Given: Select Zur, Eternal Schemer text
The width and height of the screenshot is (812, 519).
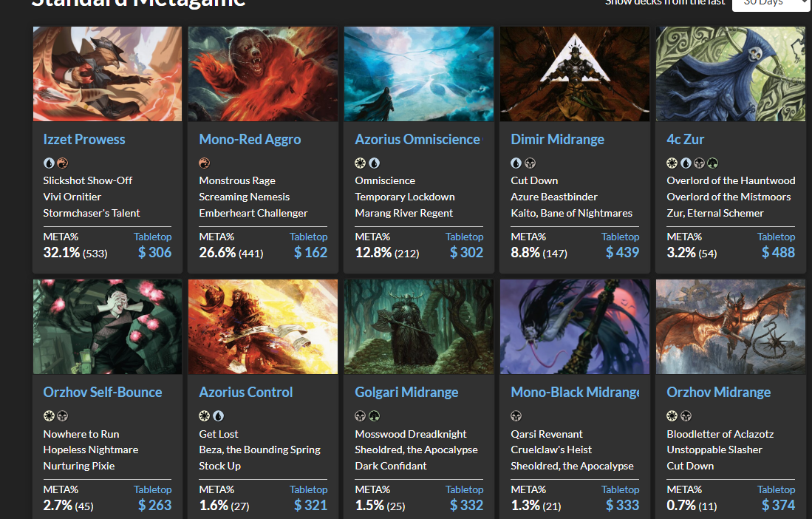Looking at the screenshot, I should point(715,213).
